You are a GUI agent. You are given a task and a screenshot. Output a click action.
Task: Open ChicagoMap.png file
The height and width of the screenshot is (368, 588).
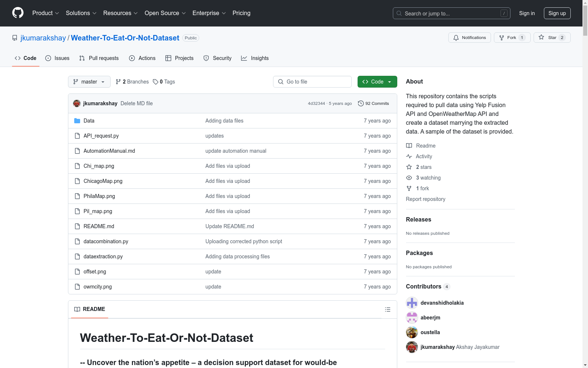(x=103, y=181)
